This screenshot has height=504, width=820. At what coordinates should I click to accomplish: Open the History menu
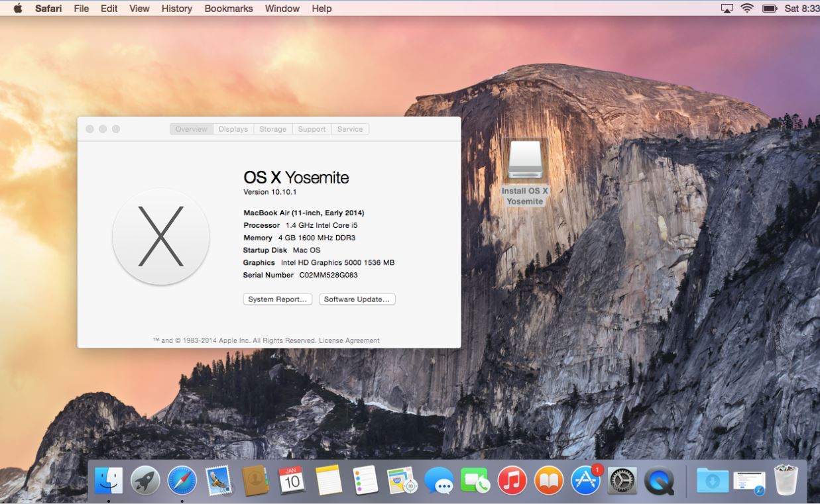click(x=177, y=9)
